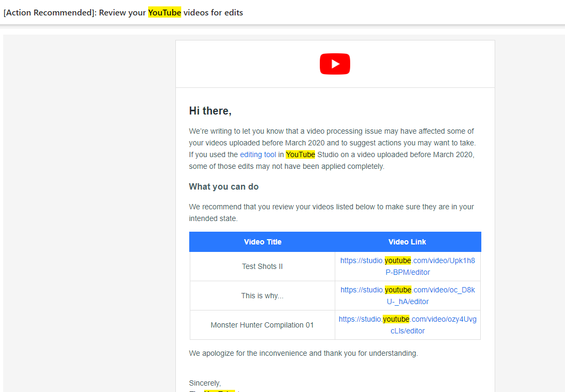Click the 'Hi there,' greeting heading

(210, 111)
